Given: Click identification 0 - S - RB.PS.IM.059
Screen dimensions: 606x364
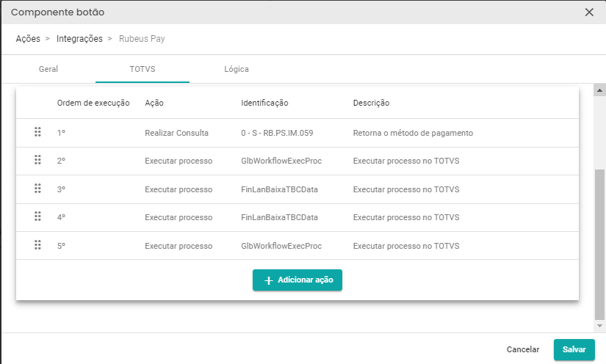Looking at the screenshot, I should click(x=277, y=133).
